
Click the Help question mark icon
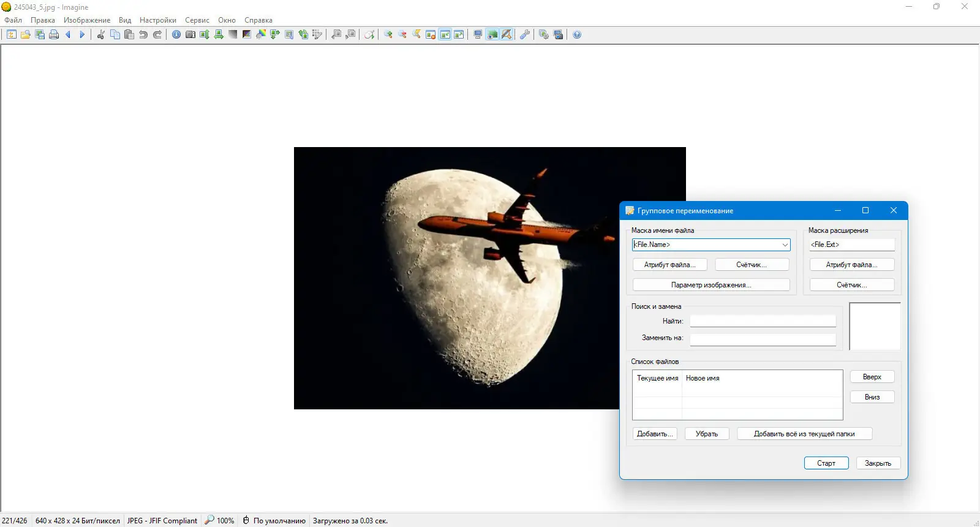pos(577,35)
